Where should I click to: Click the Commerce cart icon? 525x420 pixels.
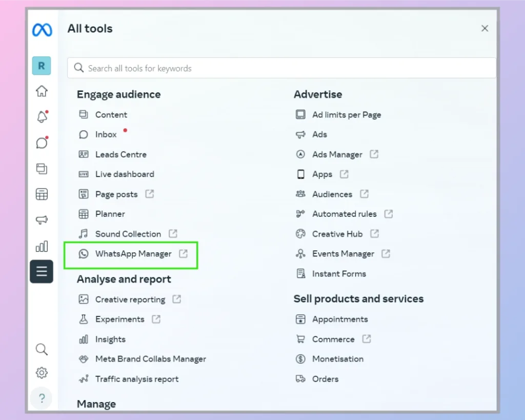pyautogui.click(x=300, y=339)
